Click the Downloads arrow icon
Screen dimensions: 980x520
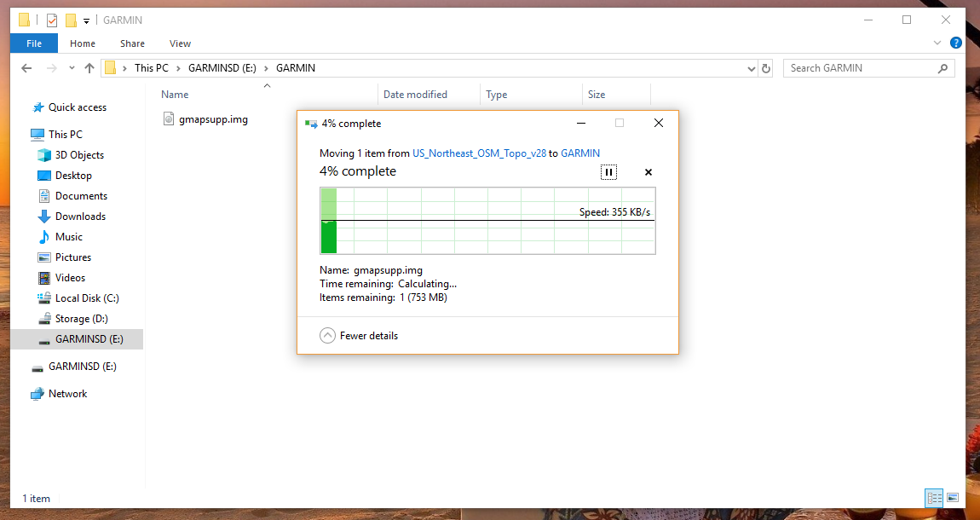tap(43, 217)
